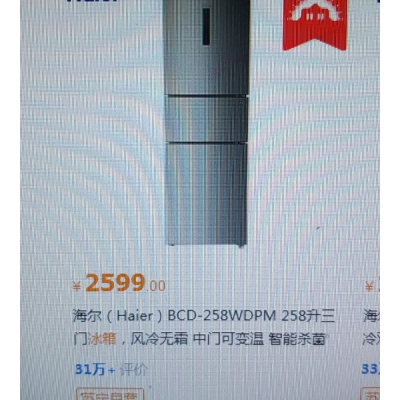Click the 2599.00 price text
400x400 pixels.
point(125,283)
